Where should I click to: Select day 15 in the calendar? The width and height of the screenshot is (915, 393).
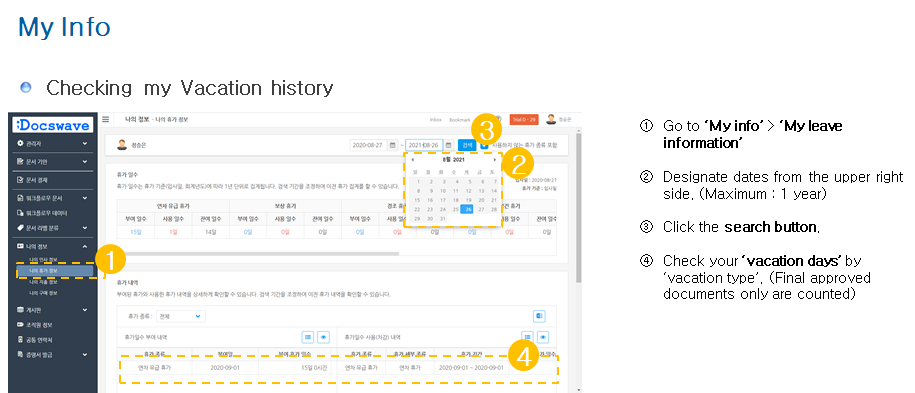click(417, 200)
